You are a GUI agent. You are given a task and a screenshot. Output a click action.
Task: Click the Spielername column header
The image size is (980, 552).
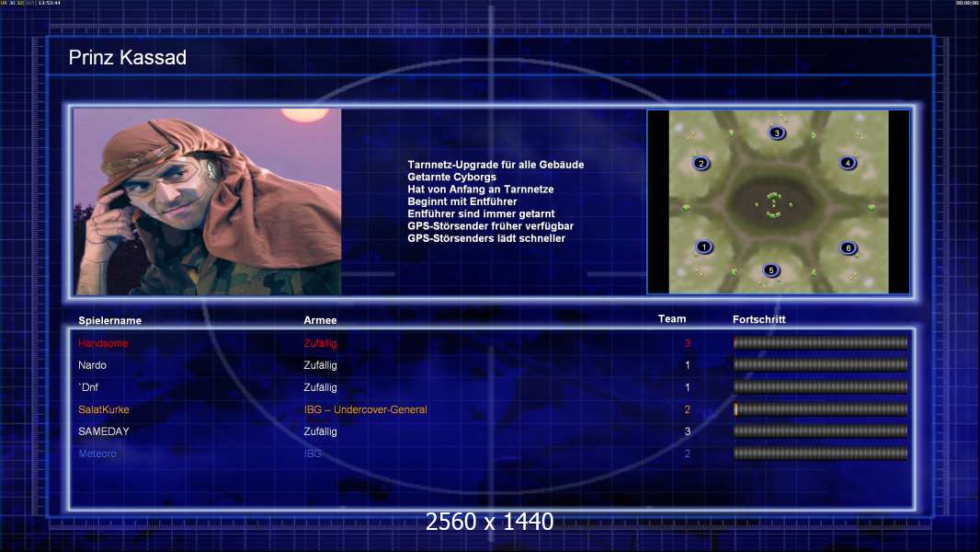(x=110, y=321)
